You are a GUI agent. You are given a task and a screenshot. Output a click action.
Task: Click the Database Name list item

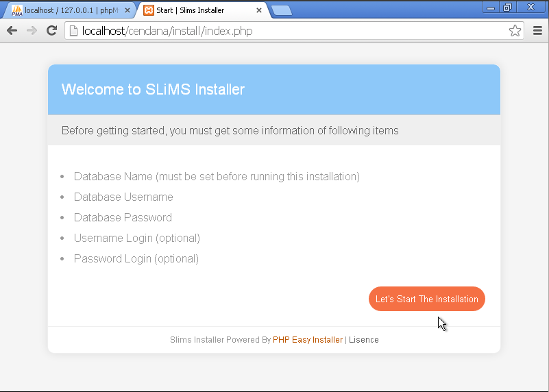[217, 176]
